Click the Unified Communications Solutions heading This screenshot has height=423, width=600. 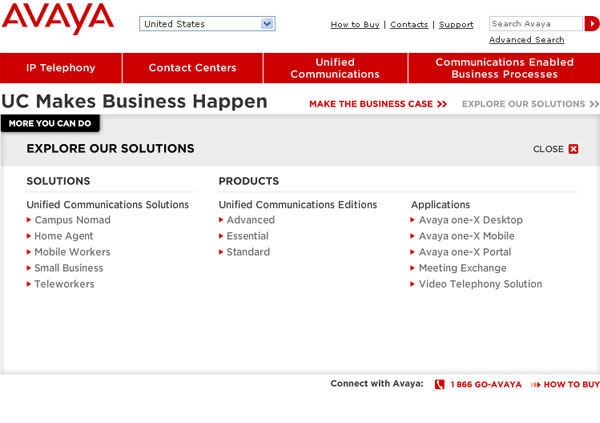pos(108,205)
